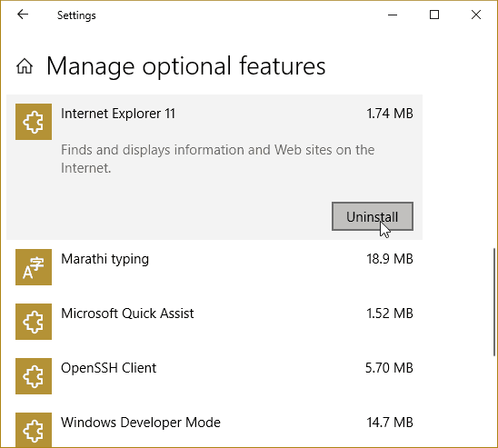Click the 1.52 MB size value
The height and width of the screenshot is (448, 498).
click(390, 314)
